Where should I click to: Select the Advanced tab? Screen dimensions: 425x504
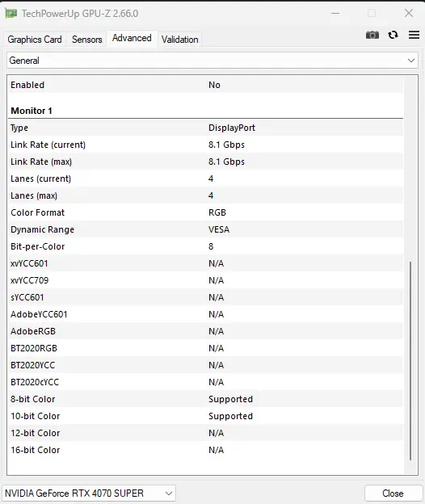(132, 38)
